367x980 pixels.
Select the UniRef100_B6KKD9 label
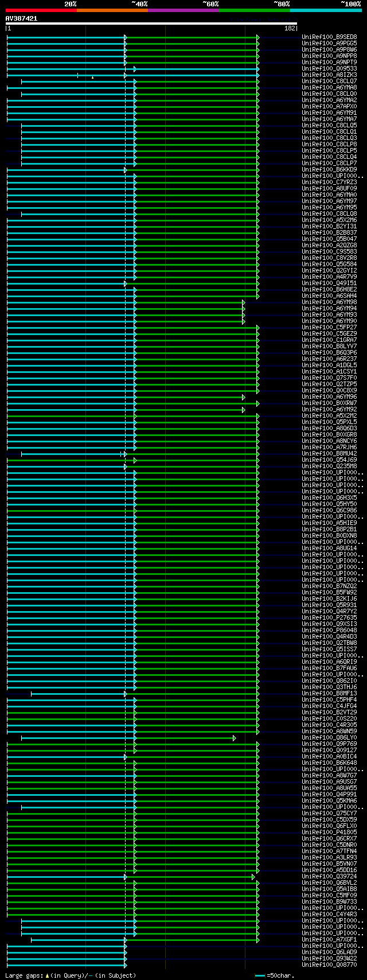coord(329,170)
